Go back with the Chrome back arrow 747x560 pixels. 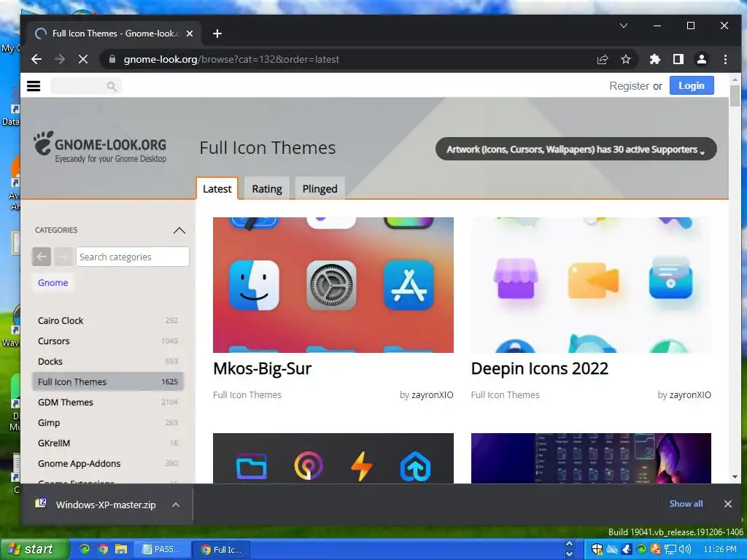pos(36,59)
